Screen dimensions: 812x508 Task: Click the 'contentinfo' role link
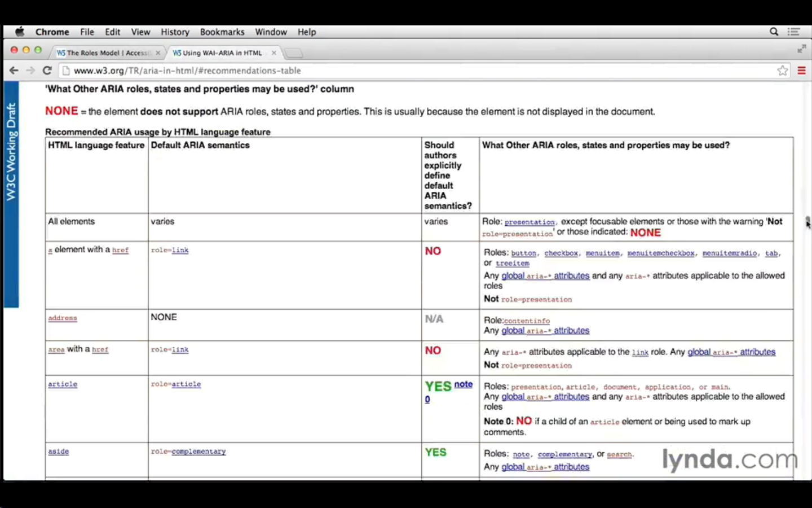527,321
